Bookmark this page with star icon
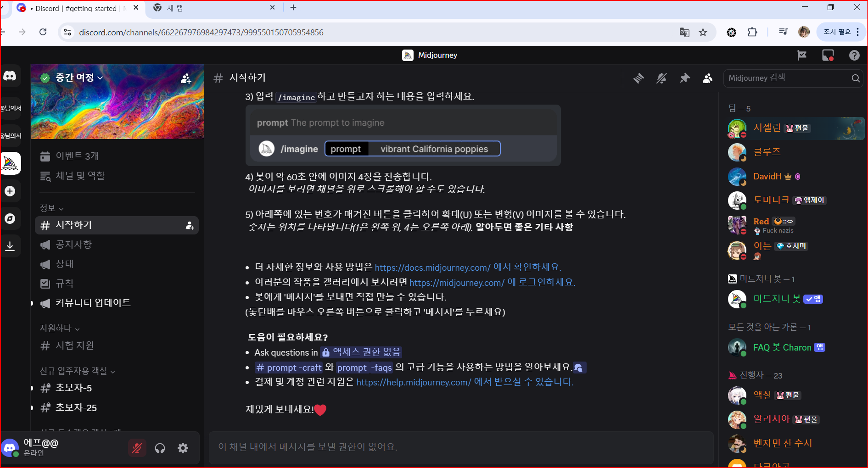 coord(703,32)
